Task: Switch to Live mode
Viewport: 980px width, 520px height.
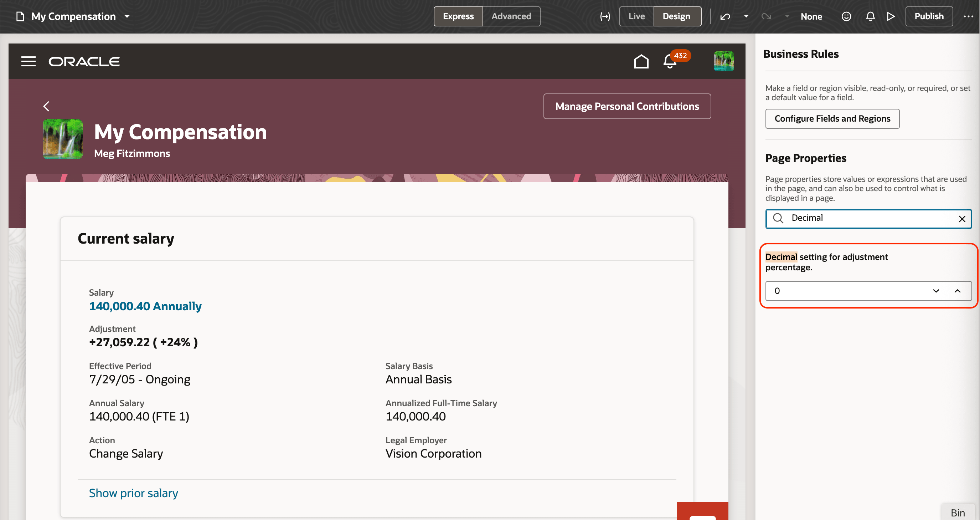Action: click(636, 16)
